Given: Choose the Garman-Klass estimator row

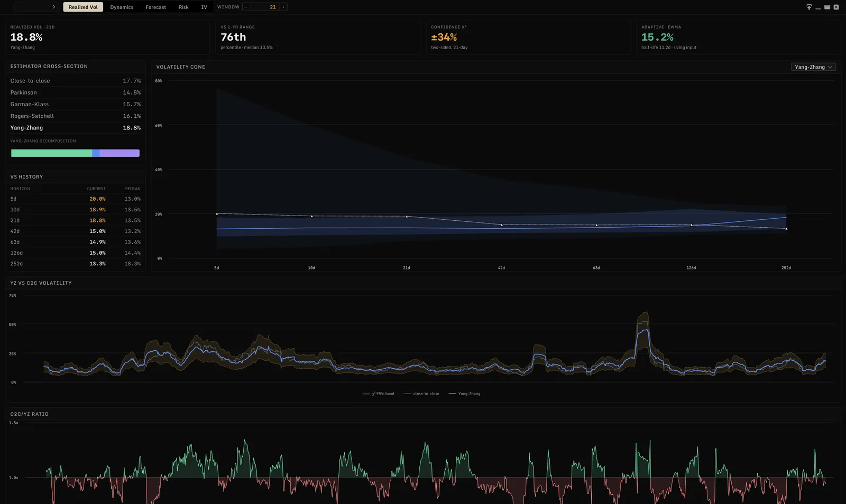Looking at the screenshot, I should click(76, 104).
